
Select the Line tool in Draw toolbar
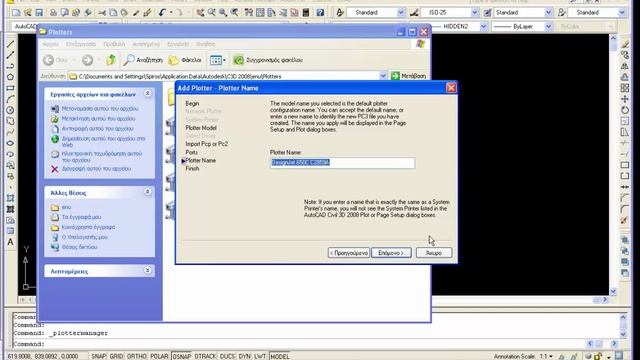coord(11,44)
